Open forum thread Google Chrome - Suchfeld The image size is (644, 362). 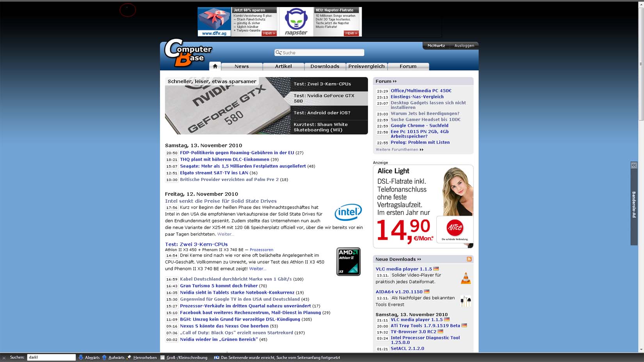pyautogui.click(x=420, y=126)
